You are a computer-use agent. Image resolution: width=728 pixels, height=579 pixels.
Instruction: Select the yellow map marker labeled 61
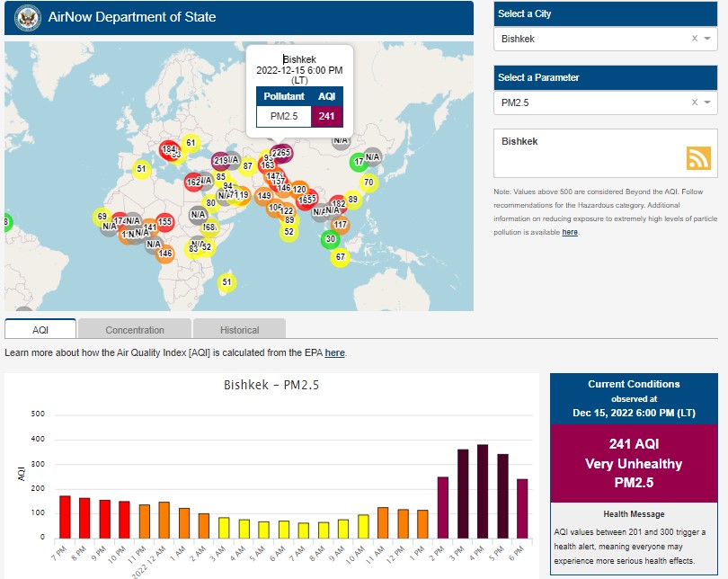pos(190,143)
